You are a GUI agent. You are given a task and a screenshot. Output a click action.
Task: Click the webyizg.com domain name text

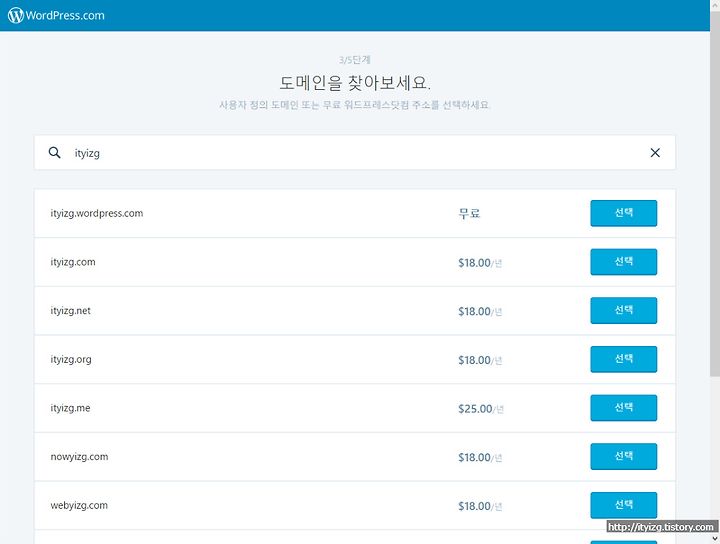[79, 505]
